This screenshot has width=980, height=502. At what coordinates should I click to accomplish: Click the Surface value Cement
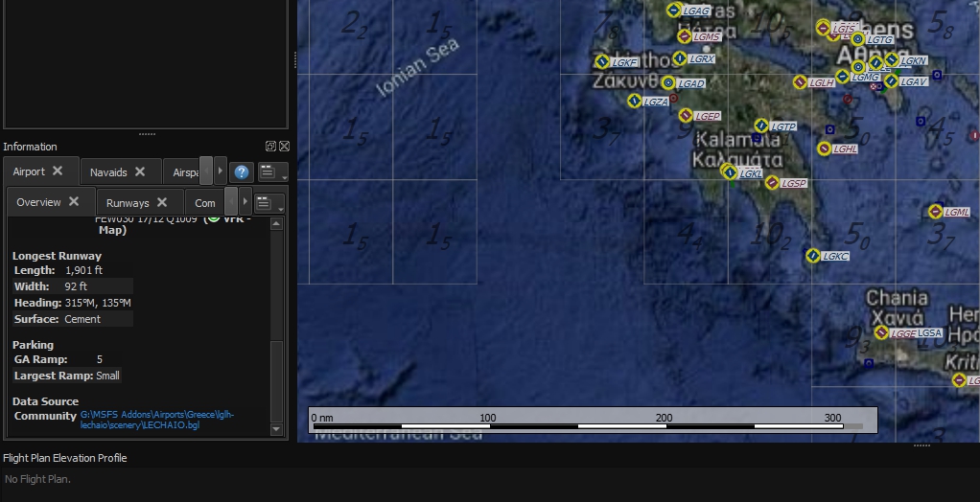coord(82,319)
